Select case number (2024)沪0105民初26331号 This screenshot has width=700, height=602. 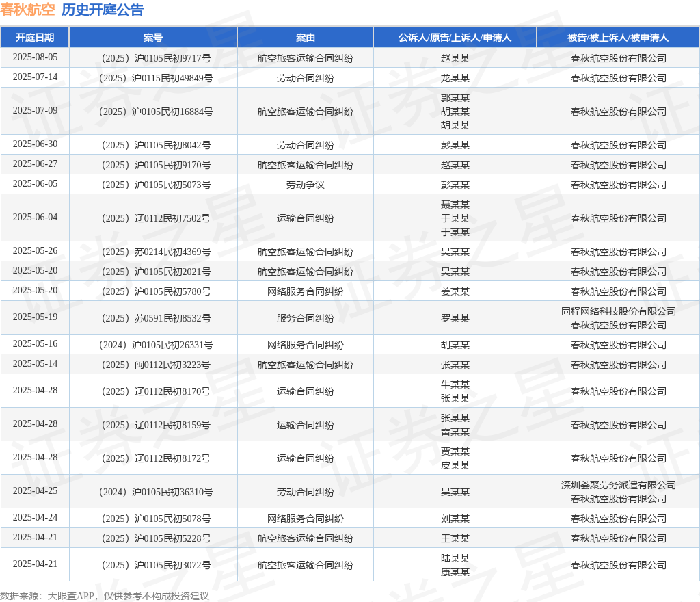click(157, 345)
